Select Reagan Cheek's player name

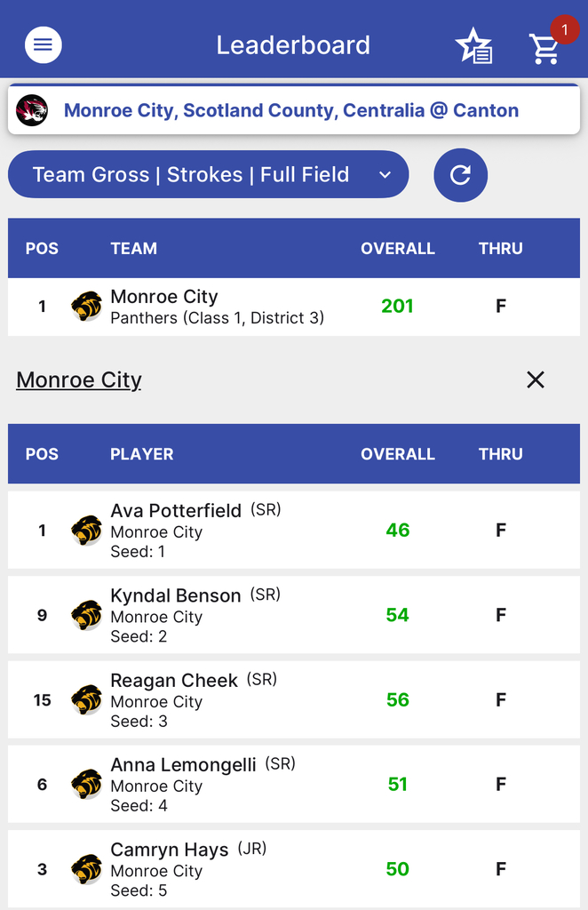coord(174,681)
